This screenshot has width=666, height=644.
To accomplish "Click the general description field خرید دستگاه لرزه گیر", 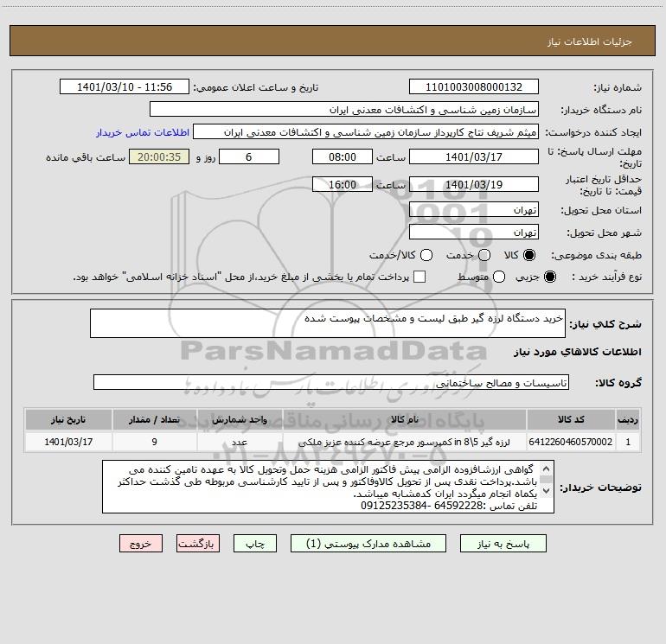I will [328, 323].
